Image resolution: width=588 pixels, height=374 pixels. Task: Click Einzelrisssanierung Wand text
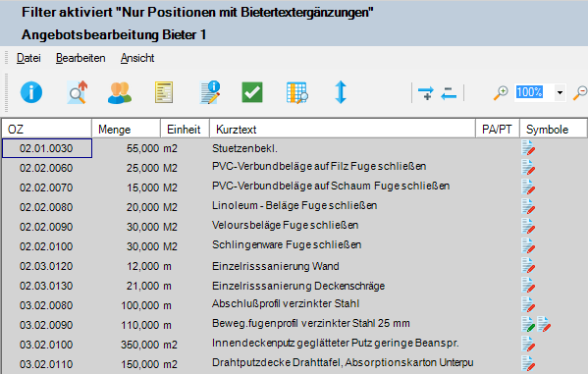pos(276,266)
